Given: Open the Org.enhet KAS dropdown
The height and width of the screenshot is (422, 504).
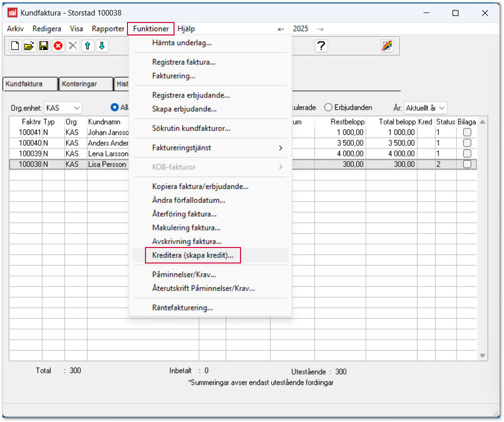Looking at the screenshot, I should click(63, 108).
